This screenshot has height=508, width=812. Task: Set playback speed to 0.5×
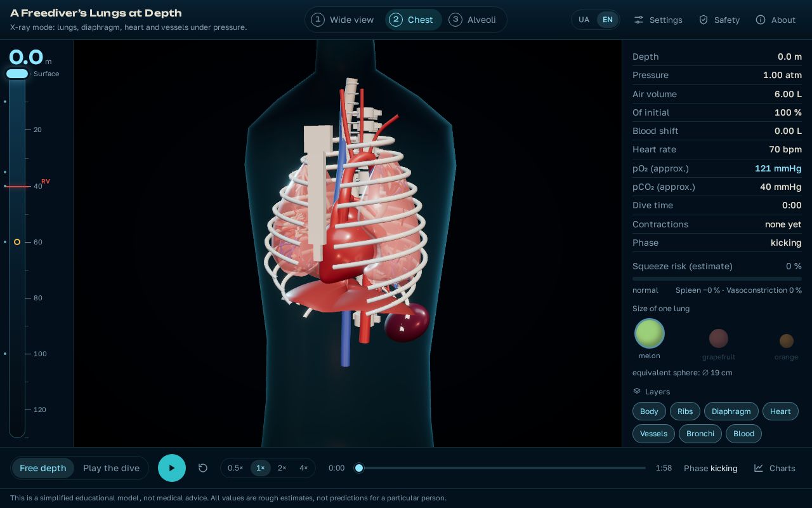(235, 468)
